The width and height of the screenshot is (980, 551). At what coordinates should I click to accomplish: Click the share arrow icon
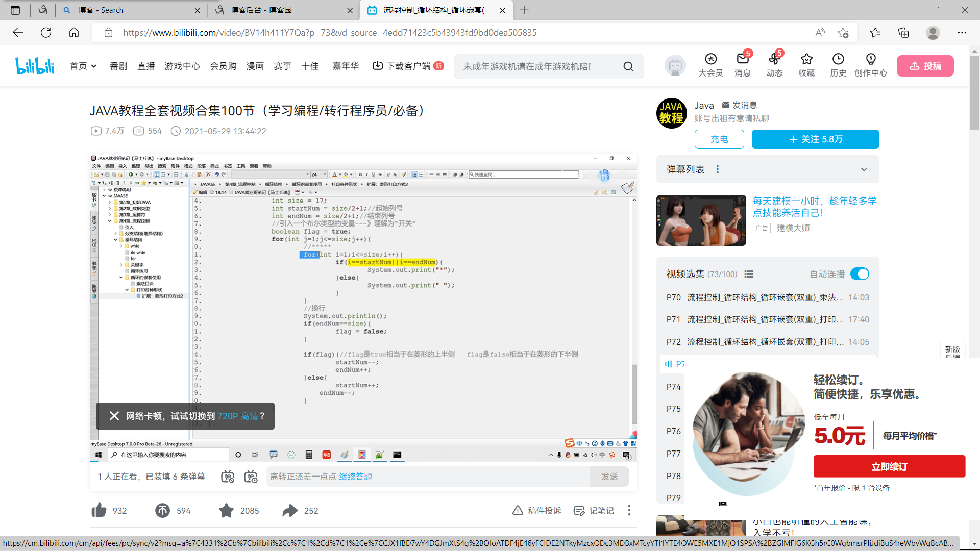coord(290,510)
